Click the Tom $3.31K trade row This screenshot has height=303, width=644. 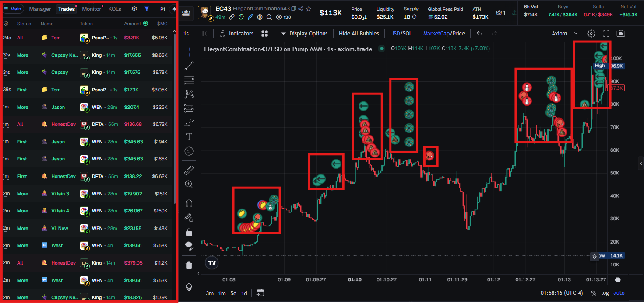tap(87, 38)
